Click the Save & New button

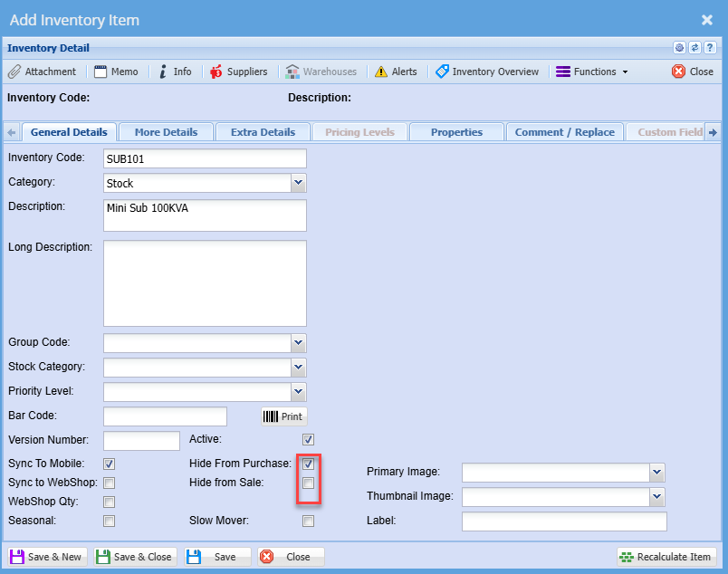(46, 557)
